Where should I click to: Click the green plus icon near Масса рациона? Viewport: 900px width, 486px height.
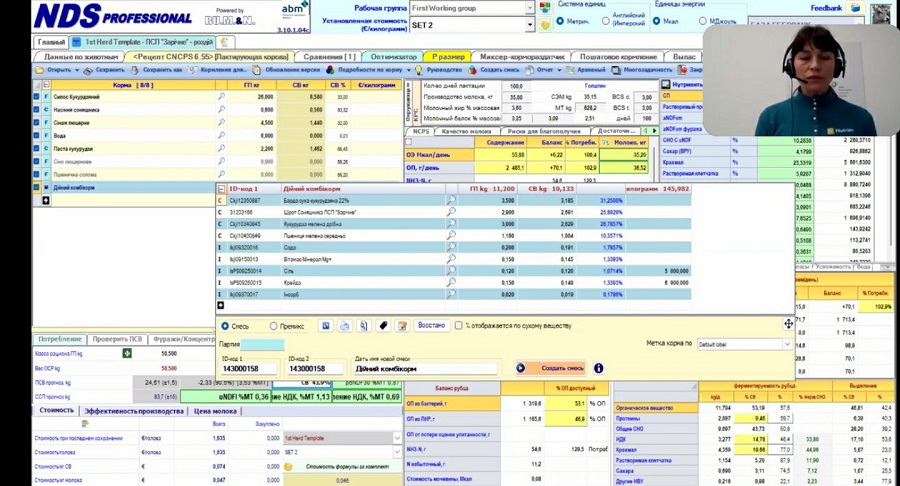point(127,353)
